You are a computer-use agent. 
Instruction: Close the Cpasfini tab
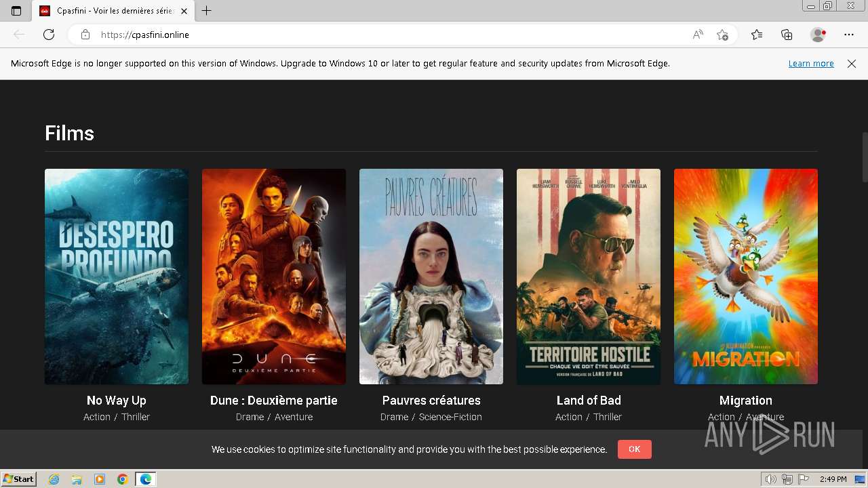tap(184, 11)
